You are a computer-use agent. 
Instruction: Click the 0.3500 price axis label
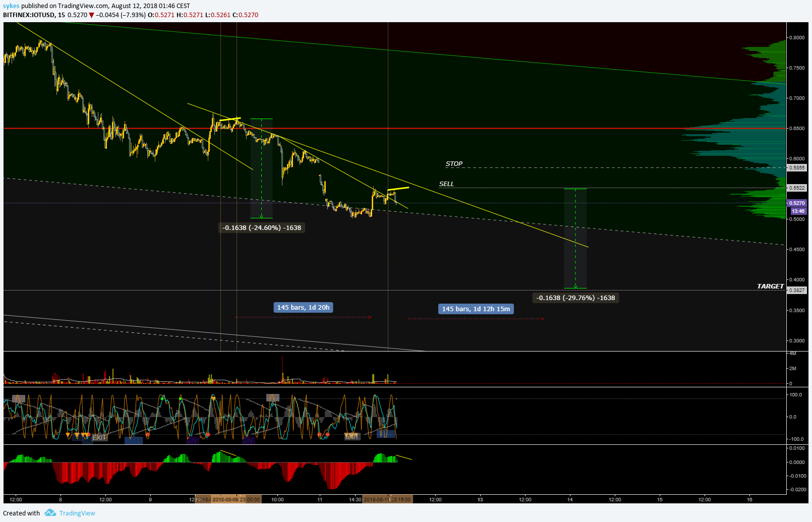[x=797, y=311]
